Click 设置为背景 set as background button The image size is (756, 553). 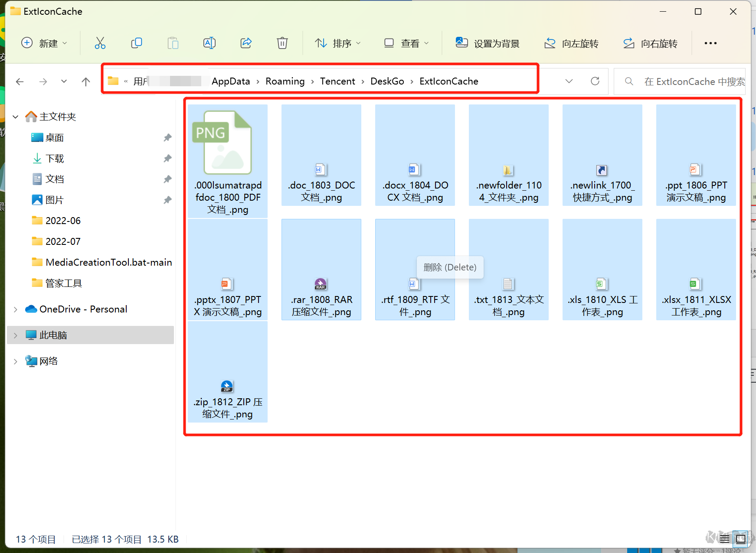[488, 43]
